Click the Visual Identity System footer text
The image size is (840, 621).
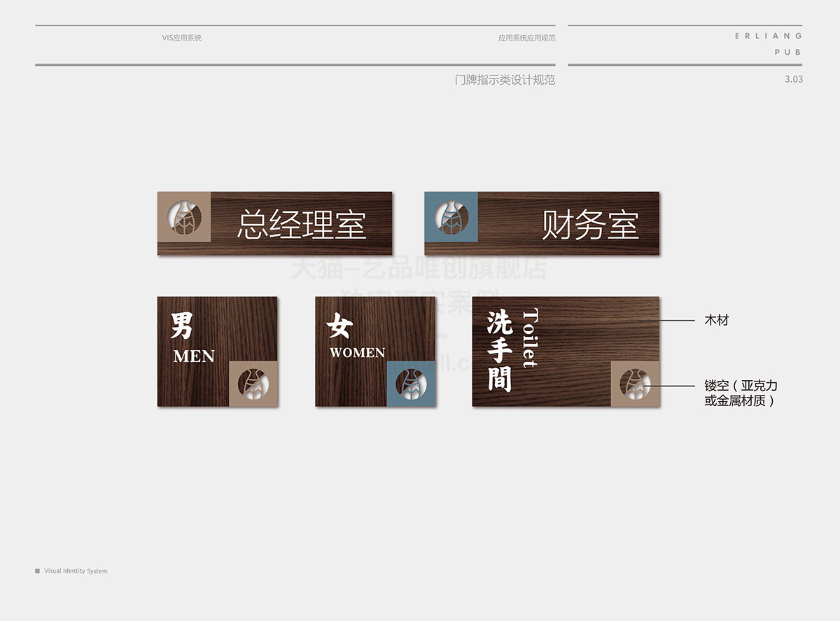tap(76, 571)
